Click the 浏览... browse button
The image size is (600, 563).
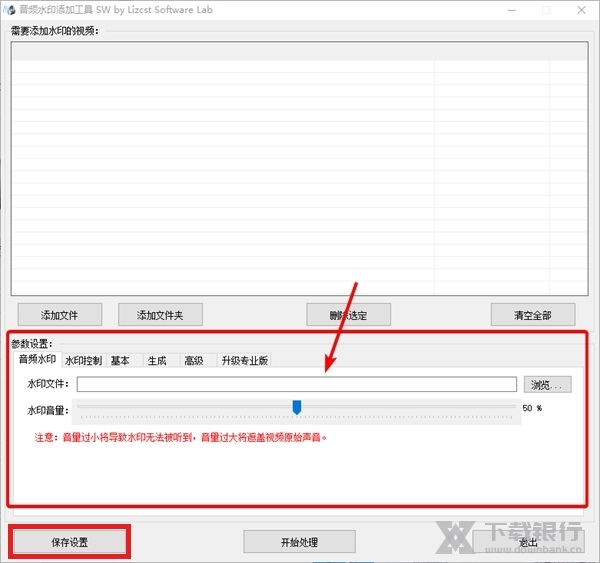tap(548, 384)
